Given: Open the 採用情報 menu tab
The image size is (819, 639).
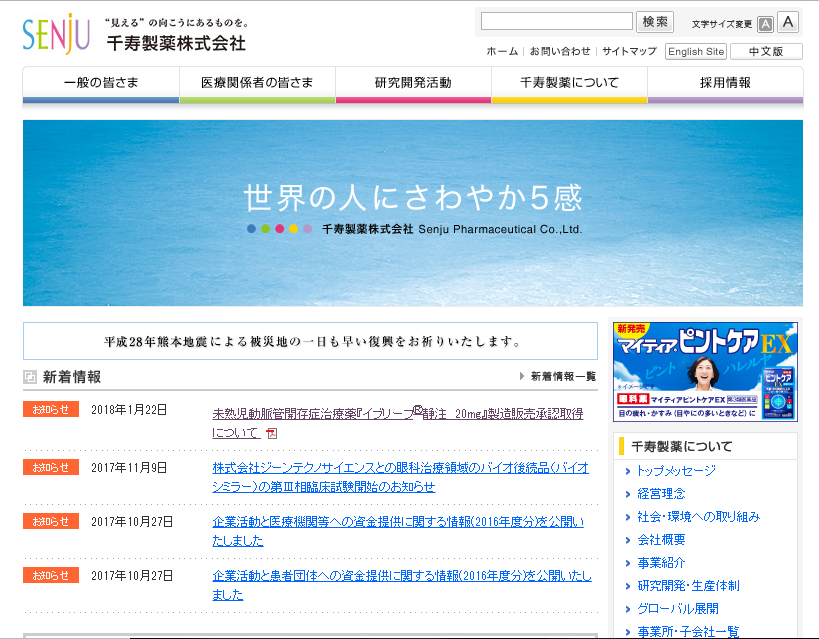Looking at the screenshot, I should point(726,85).
